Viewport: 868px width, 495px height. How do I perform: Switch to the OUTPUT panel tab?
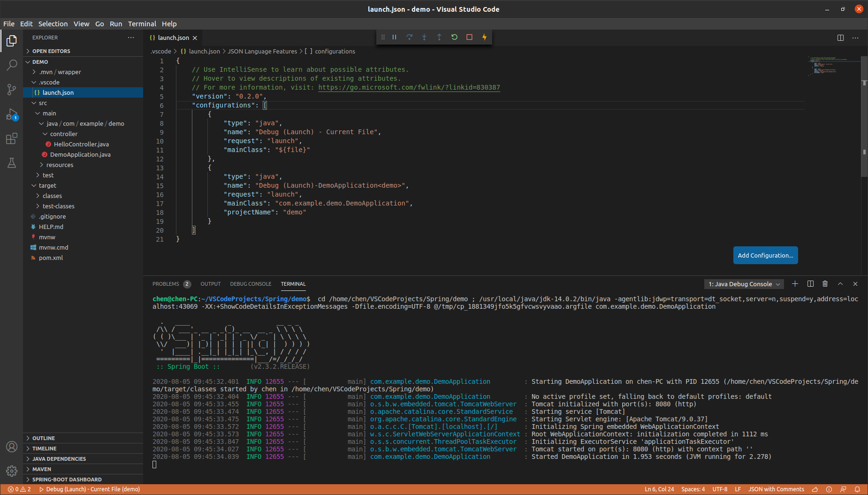pos(211,284)
